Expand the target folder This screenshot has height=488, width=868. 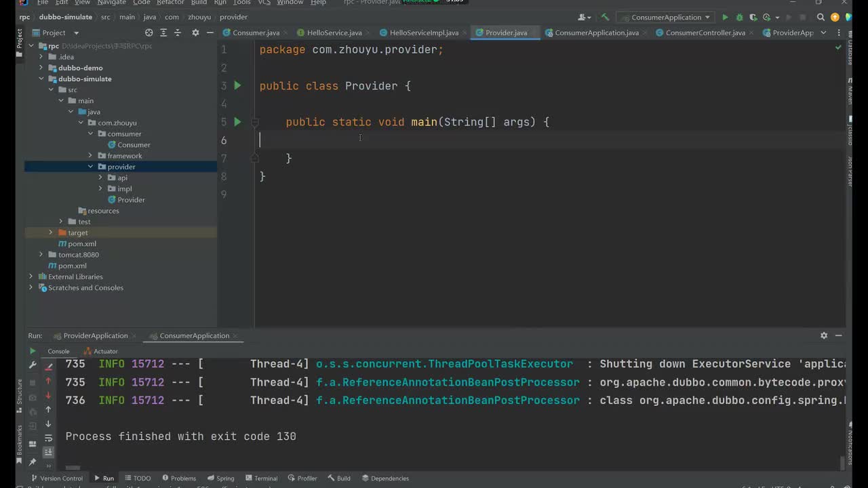(x=51, y=232)
